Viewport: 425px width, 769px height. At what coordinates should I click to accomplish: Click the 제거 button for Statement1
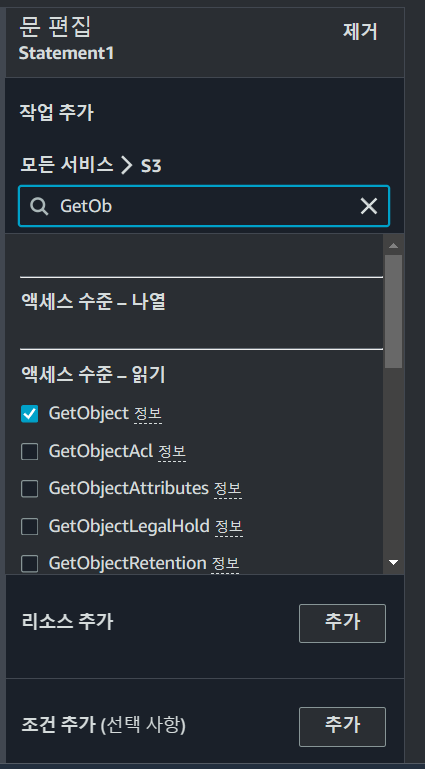[x=360, y=32]
